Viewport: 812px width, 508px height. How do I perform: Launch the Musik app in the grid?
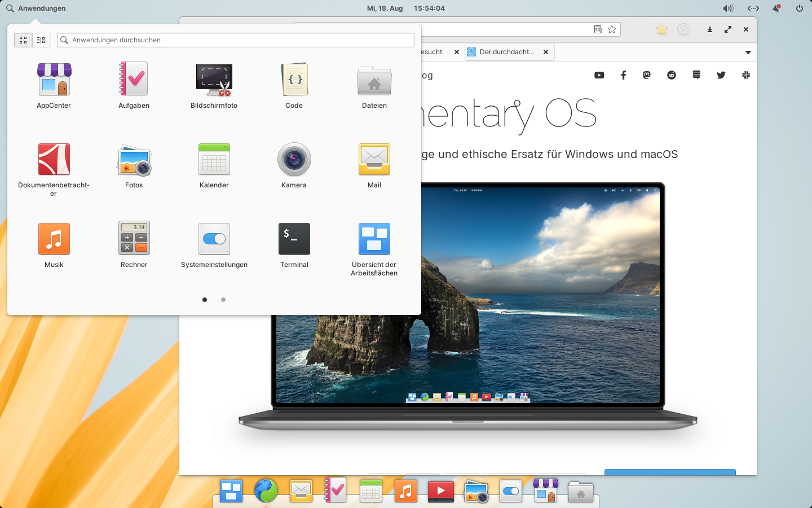tap(54, 245)
